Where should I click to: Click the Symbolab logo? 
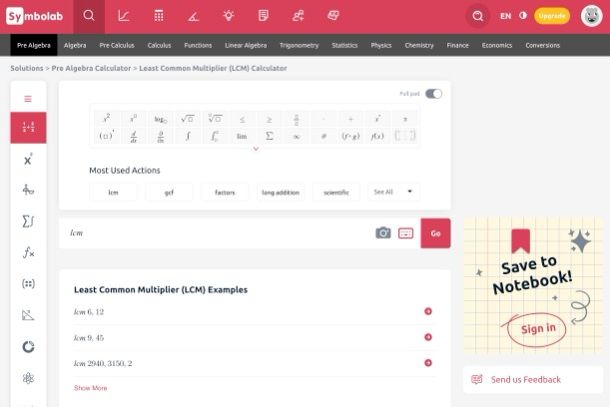point(35,16)
